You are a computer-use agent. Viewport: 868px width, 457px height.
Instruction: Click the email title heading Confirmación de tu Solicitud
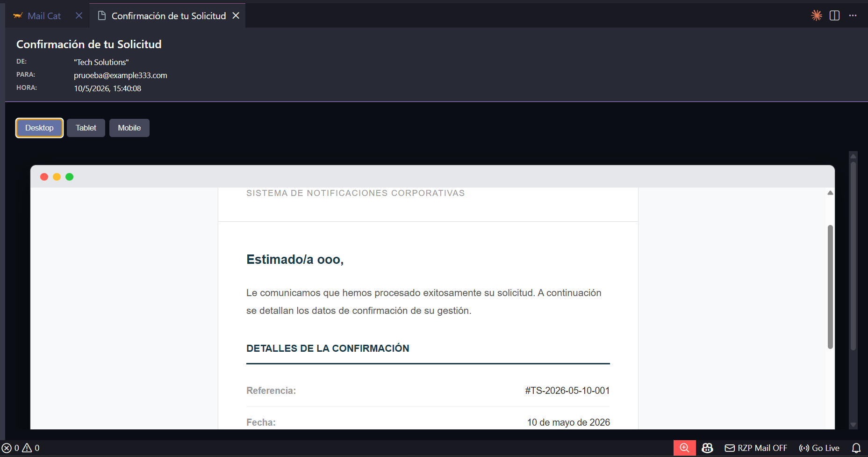pos(89,44)
